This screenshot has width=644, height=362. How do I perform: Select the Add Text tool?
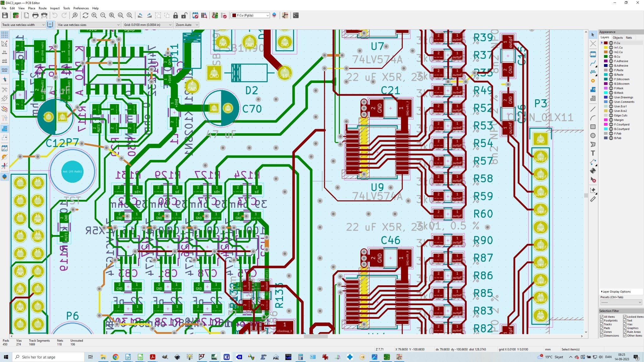593,153
